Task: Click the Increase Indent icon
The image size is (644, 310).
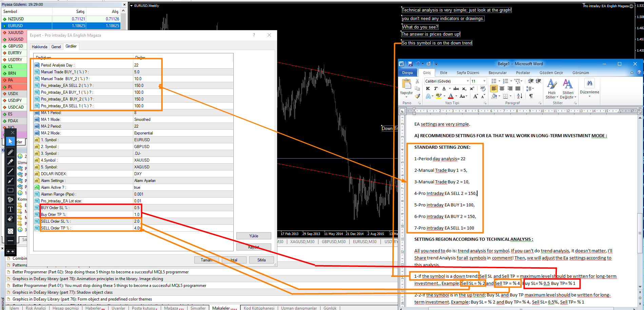Action: [x=538, y=81]
